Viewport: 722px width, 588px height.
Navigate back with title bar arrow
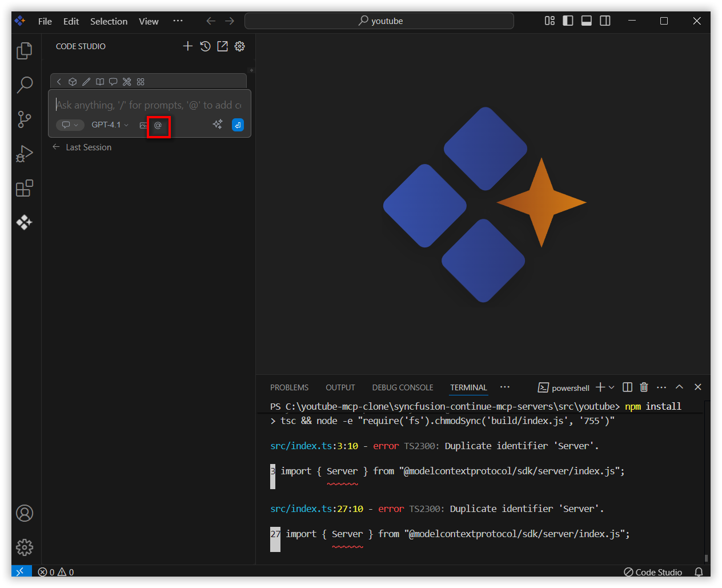pyautogui.click(x=211, y=21)
